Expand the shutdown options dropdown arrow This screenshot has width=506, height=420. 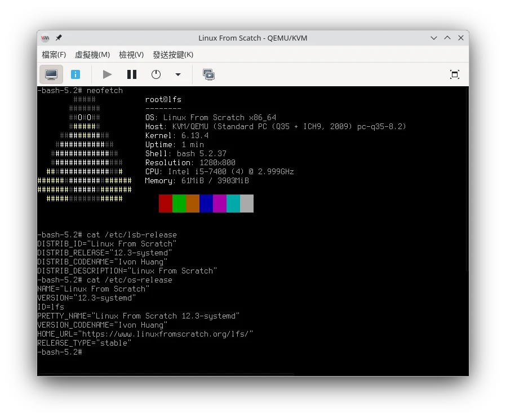coord(178,74)
